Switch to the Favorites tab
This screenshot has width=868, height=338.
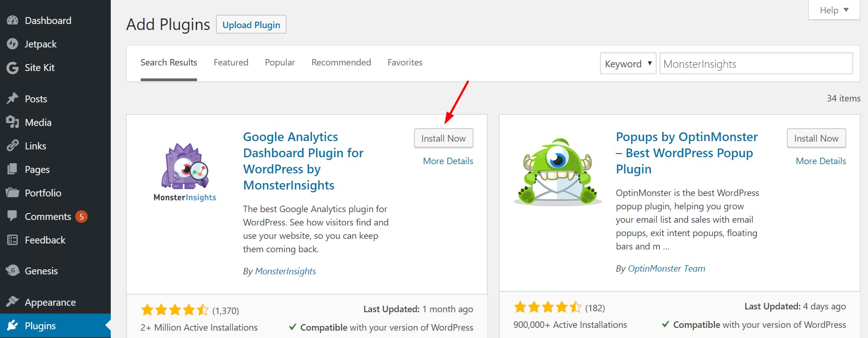(405, 62)
